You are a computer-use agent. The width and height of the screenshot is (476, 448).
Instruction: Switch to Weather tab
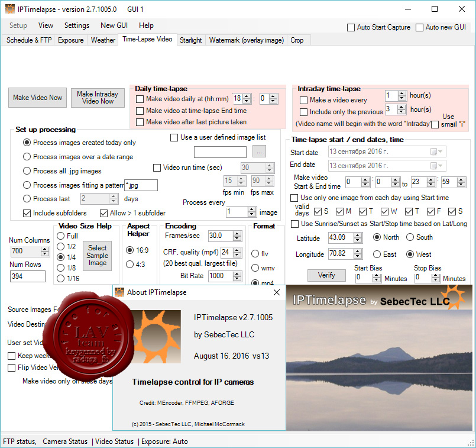point(103,40)
